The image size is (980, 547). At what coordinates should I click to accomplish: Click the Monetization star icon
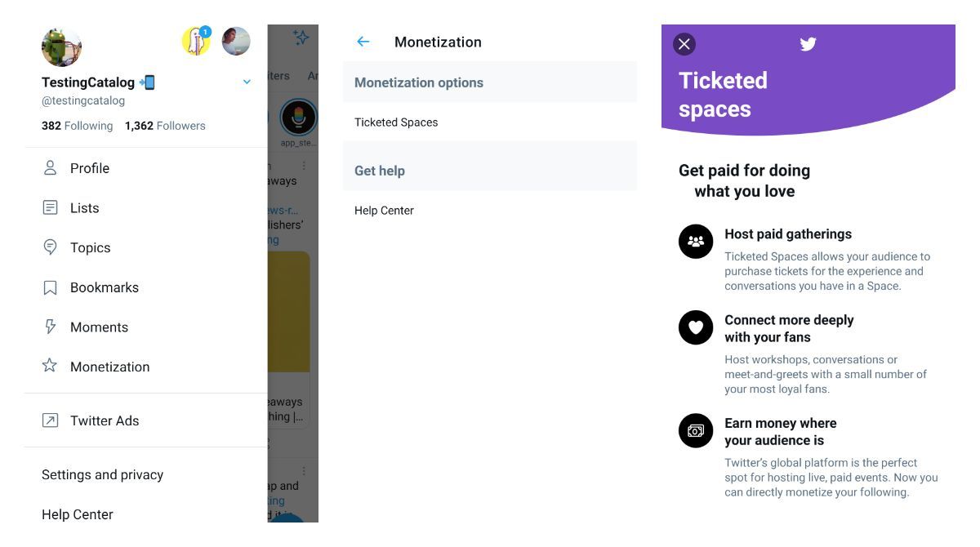(x=51, y=366)
